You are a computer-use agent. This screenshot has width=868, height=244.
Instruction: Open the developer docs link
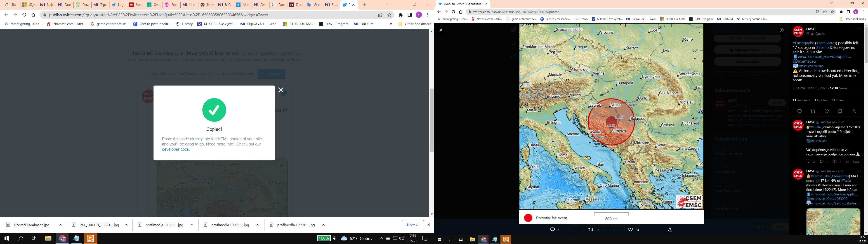pos(175,149)
